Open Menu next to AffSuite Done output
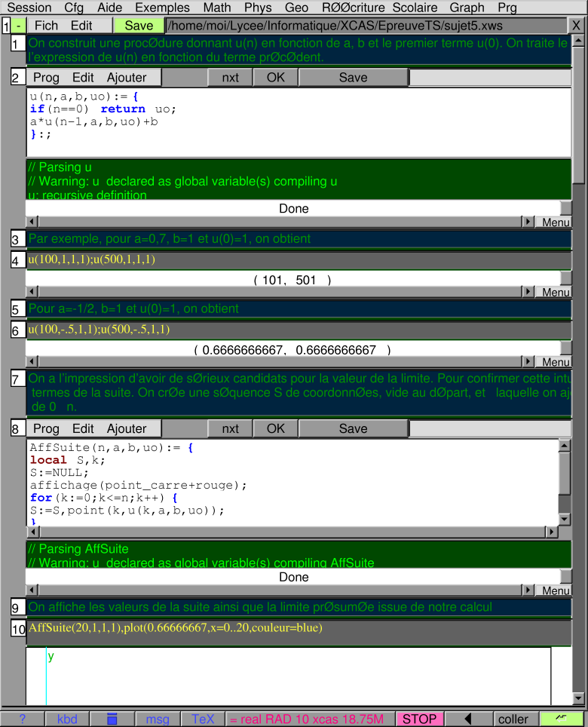Image resolution: width=588 pixels, height=727 pixels. (x=555, y=590)
